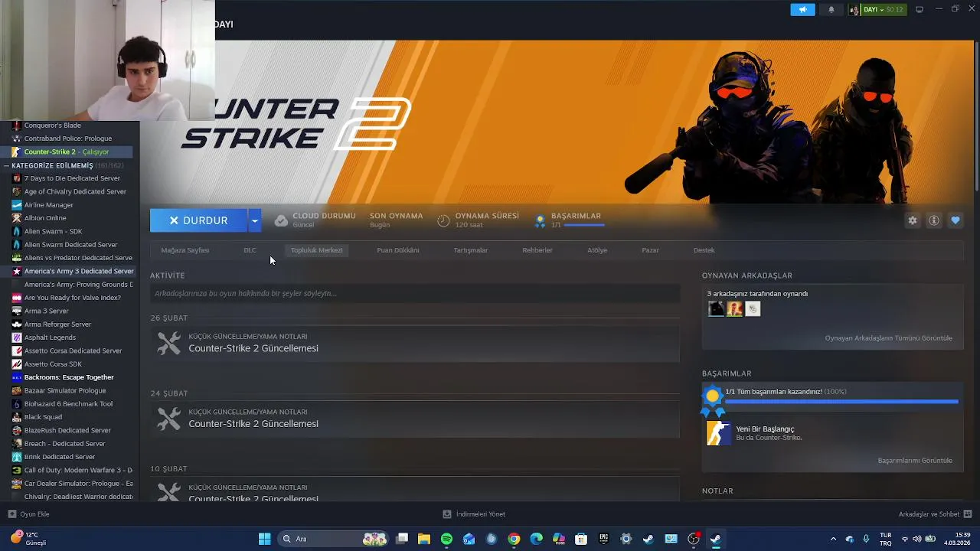Click first friend avatar under Oynayan Arkadaşlar
Image resolution: width=980 pixels, height=551 pixels.
716,309
